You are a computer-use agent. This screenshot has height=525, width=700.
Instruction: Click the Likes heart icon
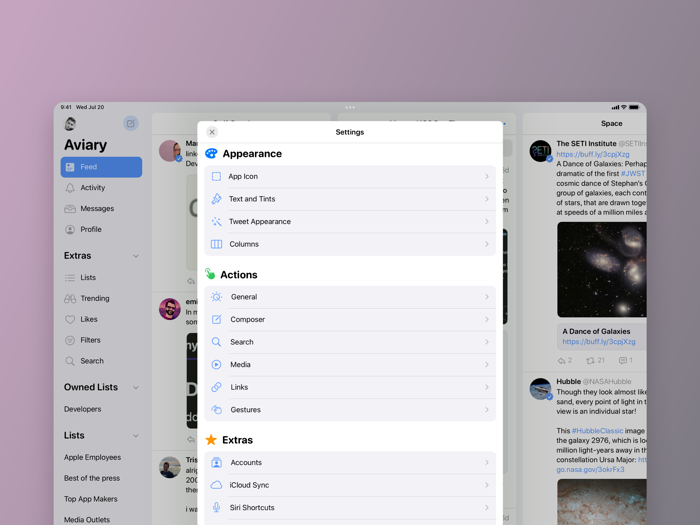(x=70, y=320)
